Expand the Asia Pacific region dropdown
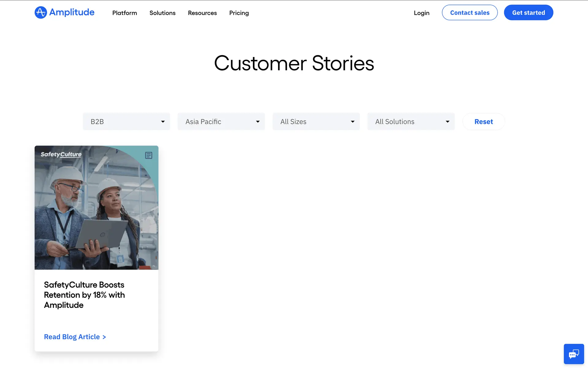This screenshot has height=368, width=588. pos(221,122)
